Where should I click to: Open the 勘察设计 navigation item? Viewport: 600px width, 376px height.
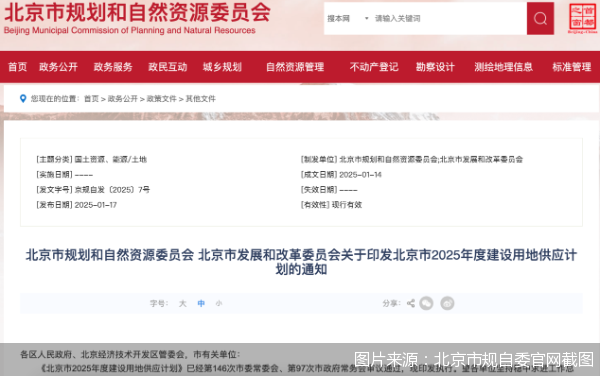tap(435, 67)
